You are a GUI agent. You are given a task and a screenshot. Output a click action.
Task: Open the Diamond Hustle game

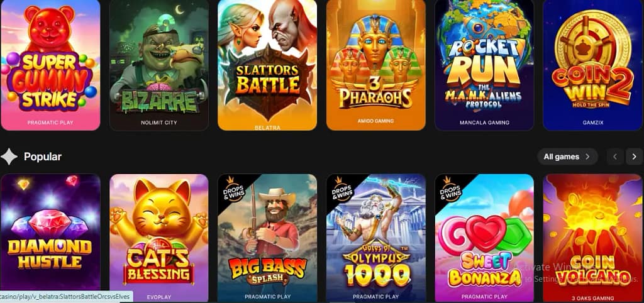(50, 238)
